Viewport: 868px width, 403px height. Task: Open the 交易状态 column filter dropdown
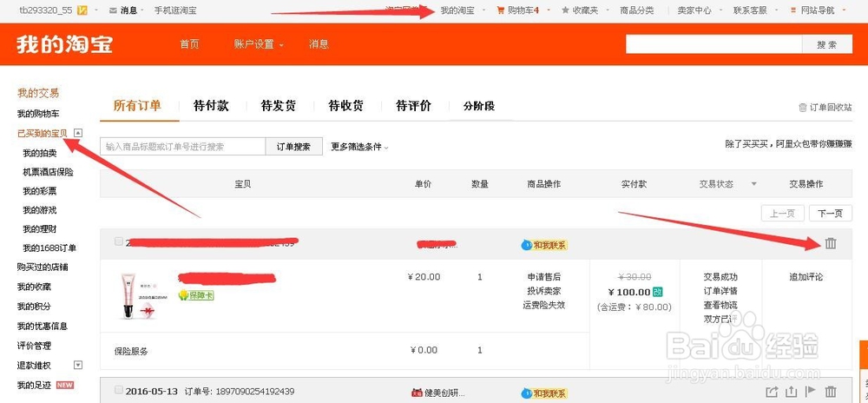coord(753,184)
